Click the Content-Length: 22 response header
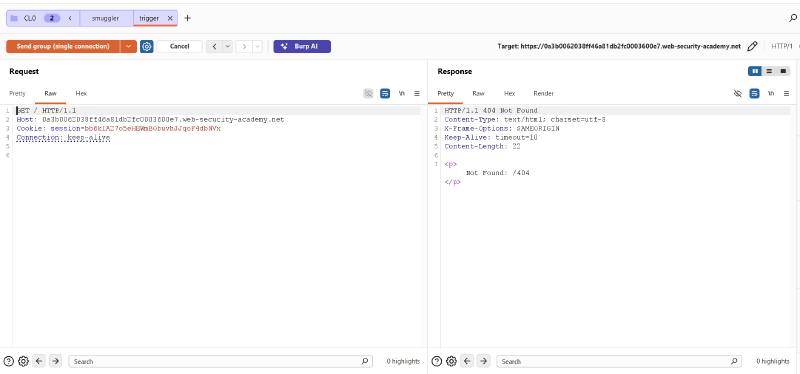This screenshot has width=800, height=374. (482, 146)
